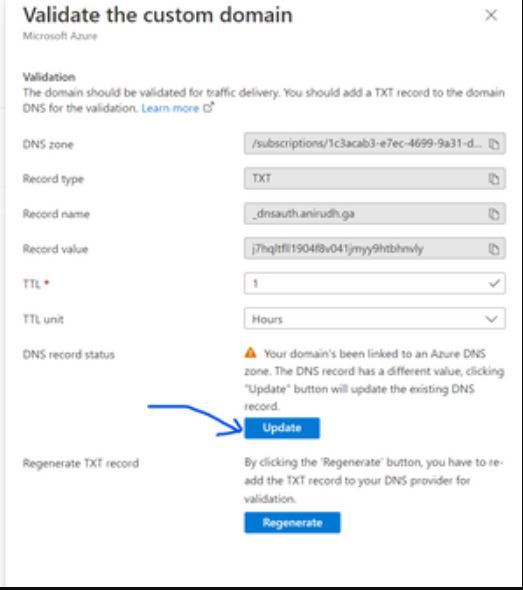
Task: Click the 'DNS record status' label
Action: [68, 354]
